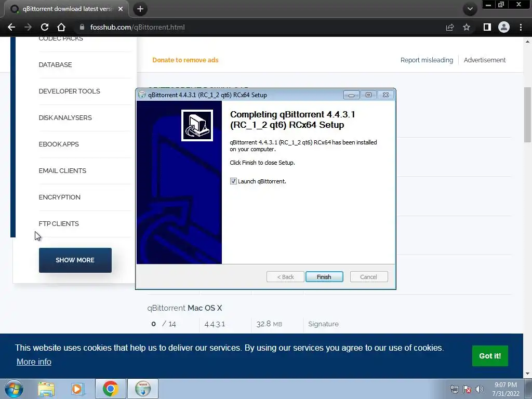Bookmark this page with the star icon
532x399 pixels.
(467, 27)
